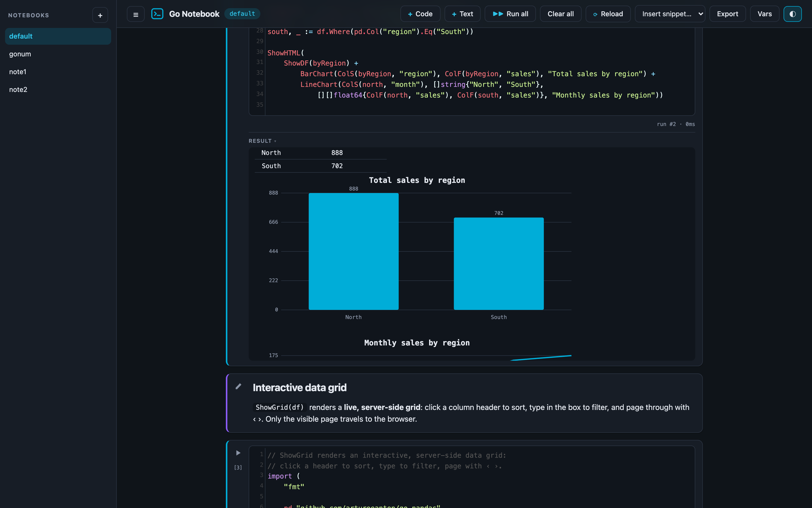Click the run #2 · 0ms status

[675, 124]
